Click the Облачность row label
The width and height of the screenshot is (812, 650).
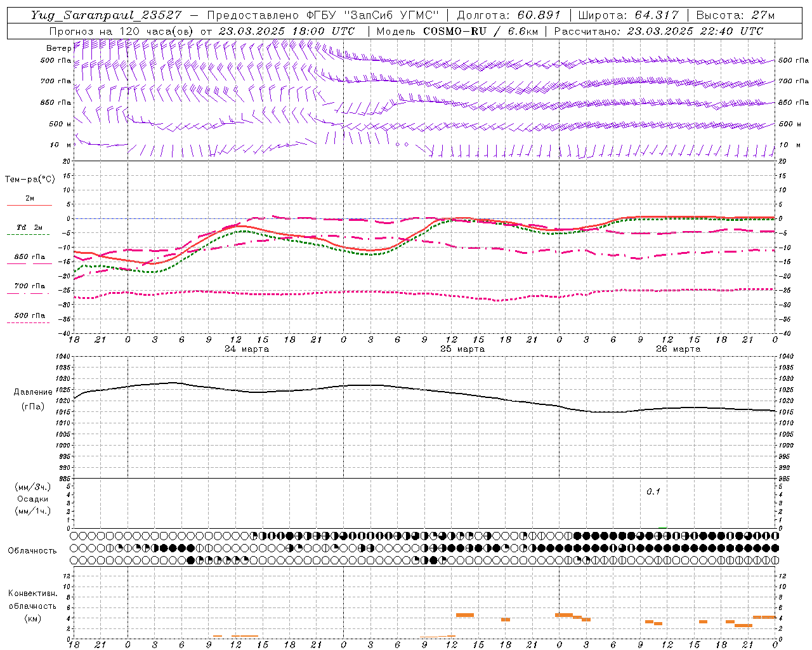(32, 550)
